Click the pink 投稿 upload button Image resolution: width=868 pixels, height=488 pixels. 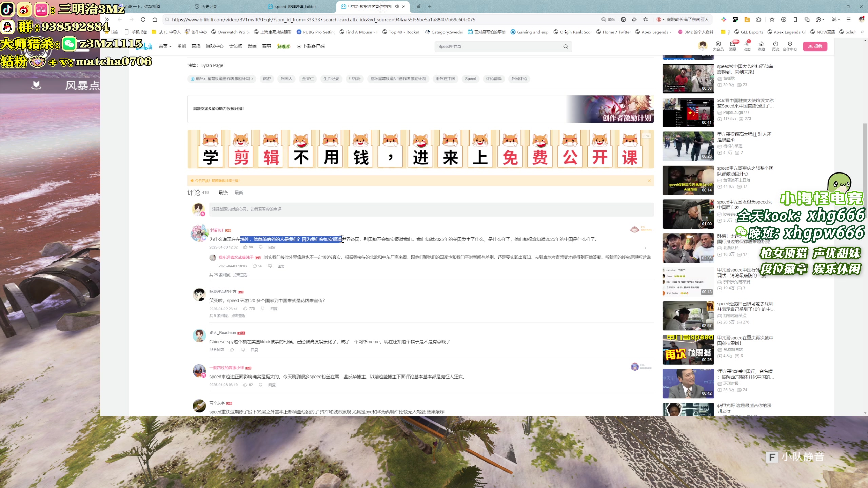[815, 46]
